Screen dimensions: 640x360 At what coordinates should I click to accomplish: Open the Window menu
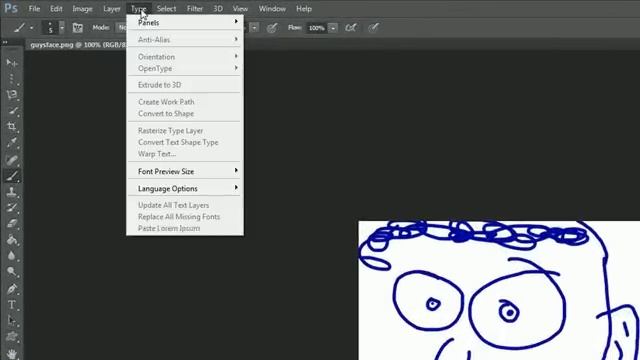click(x=272, y=9)
